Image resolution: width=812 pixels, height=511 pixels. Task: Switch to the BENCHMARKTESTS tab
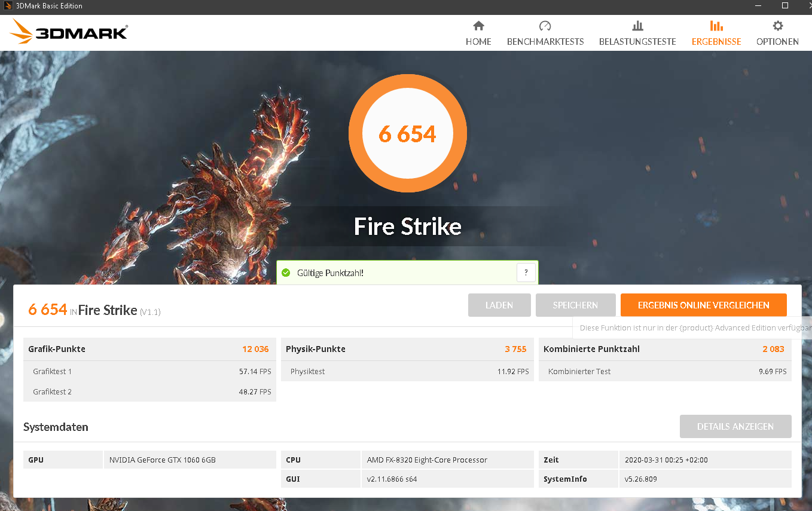coord(545,33)
